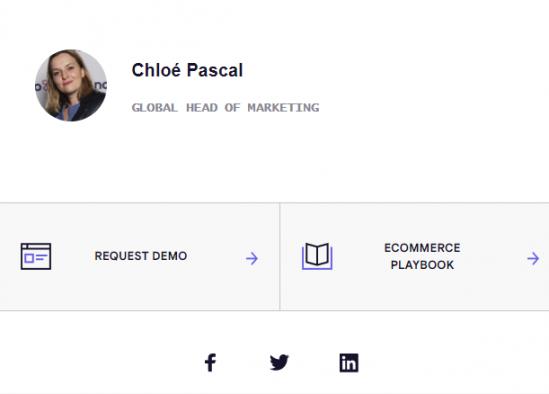The width and height of the screenshot is (549, 394).
Task: Click the surname Pascal in the author heading
Action: click(215, 70)
